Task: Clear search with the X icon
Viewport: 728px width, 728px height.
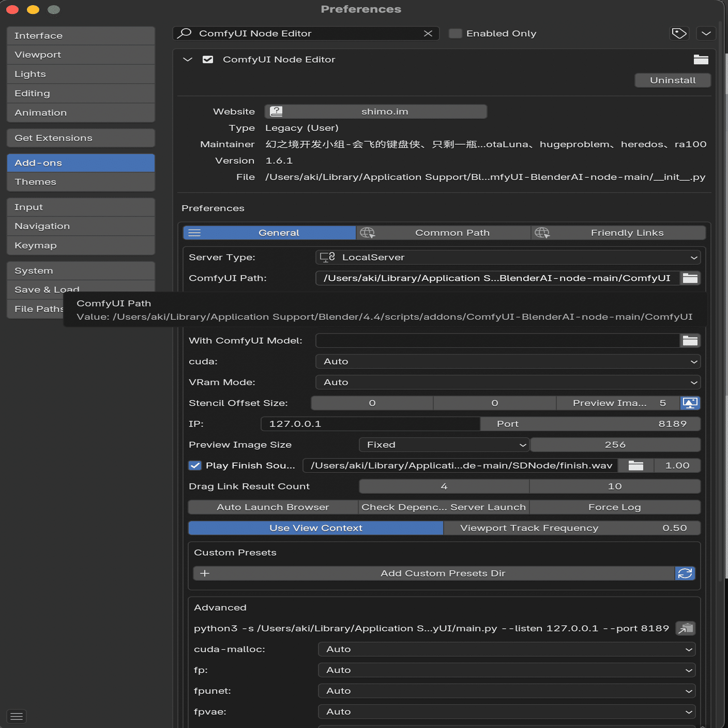Action: pyautogui.click(x=428, y=34)
